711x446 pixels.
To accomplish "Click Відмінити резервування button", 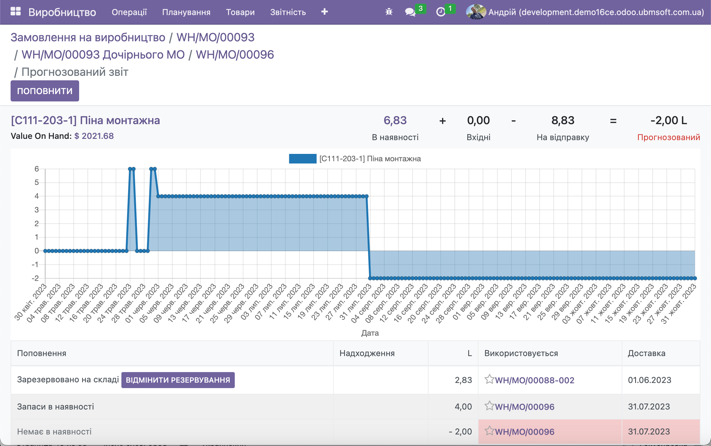I will point(178,380).
